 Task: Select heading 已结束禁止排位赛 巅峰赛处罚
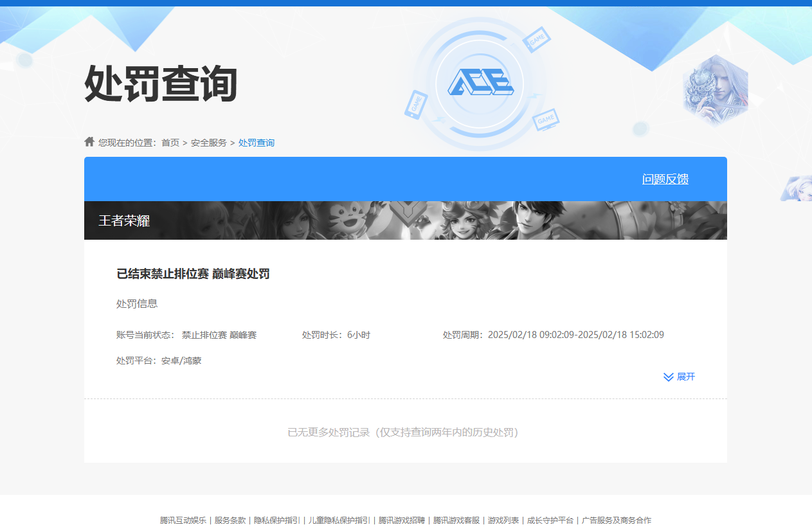click(193, 274)
